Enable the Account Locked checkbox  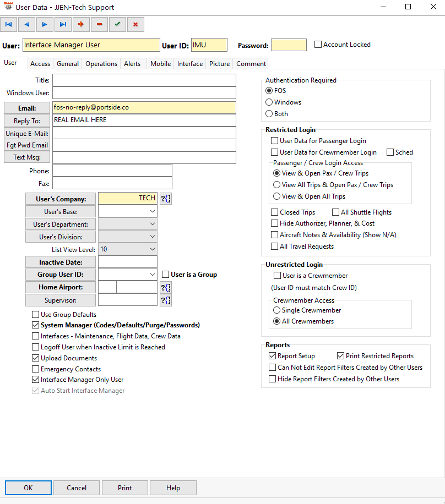coord(318,45)
